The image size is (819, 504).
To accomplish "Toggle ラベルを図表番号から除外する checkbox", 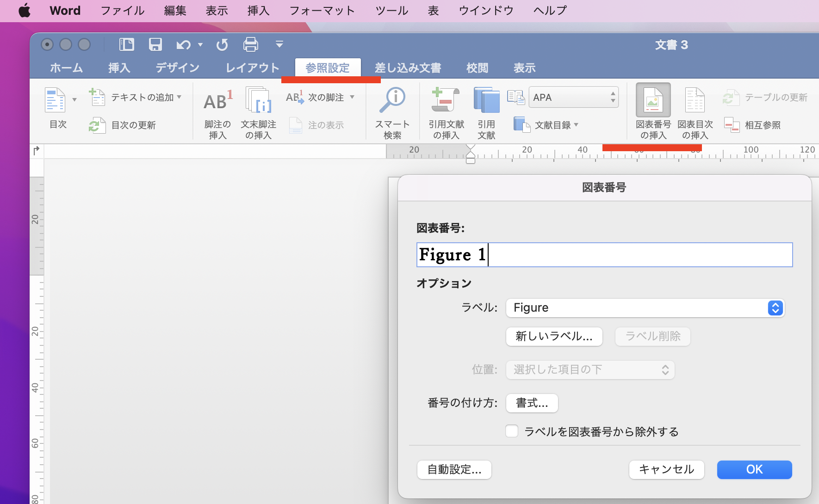I will click(x=512, y=431).
